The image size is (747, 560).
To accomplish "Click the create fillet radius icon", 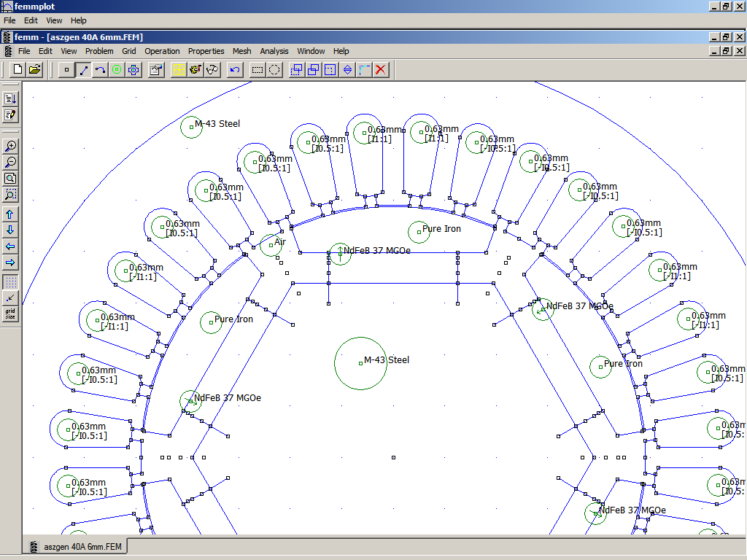I will click(364, 70).
